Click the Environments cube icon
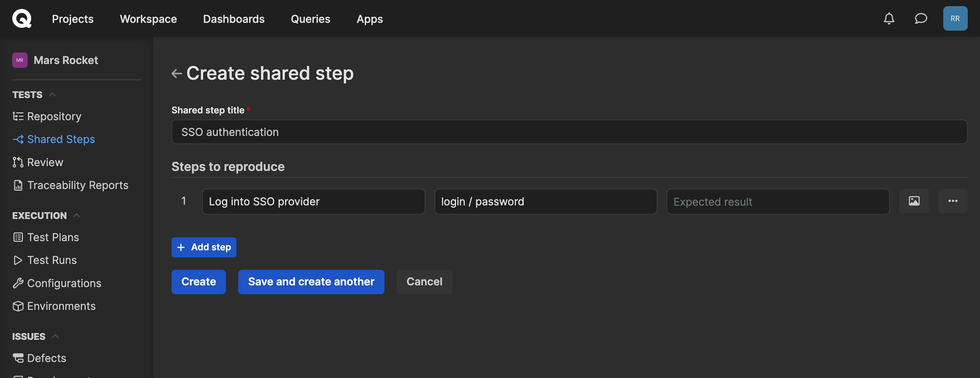The height and width of the screenshot is (378, 980). point(18,306)
